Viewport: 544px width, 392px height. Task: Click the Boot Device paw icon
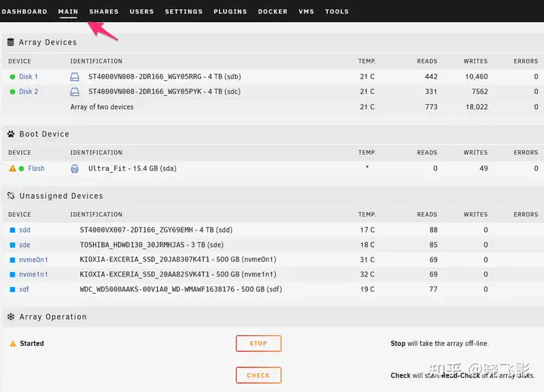point(11,134)
